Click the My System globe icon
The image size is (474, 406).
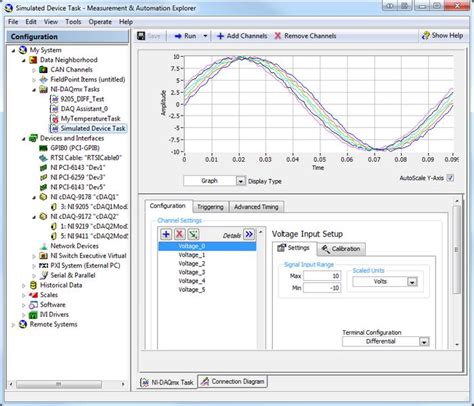[x=23, y=50]
